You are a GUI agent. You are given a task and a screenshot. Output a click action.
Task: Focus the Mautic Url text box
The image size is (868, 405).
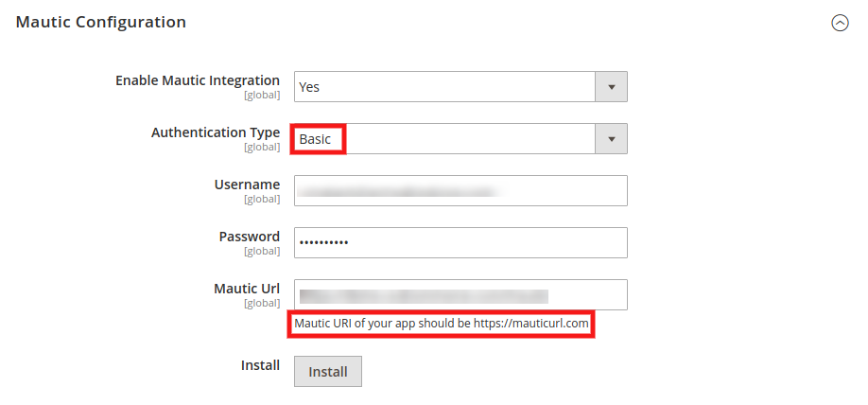click(460, 295)
